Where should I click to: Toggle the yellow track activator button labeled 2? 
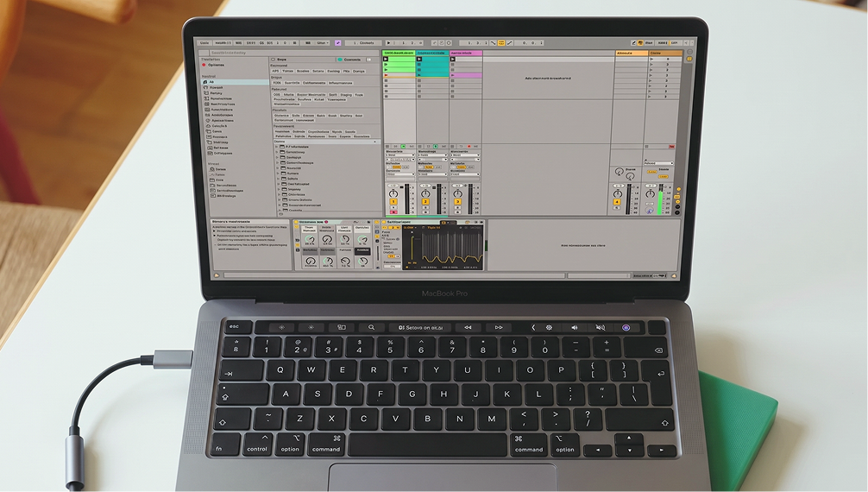[x=425, y=202]
